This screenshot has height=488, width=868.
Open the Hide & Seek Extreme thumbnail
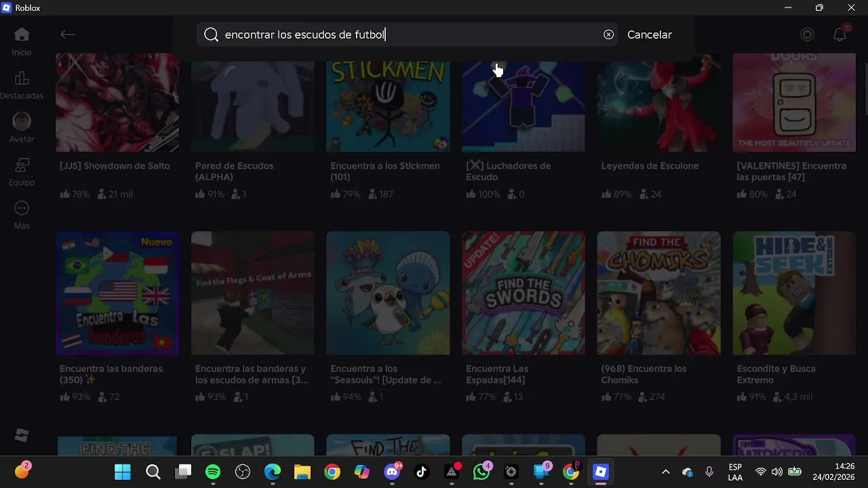pyautogui.click(x=794, y=293)
